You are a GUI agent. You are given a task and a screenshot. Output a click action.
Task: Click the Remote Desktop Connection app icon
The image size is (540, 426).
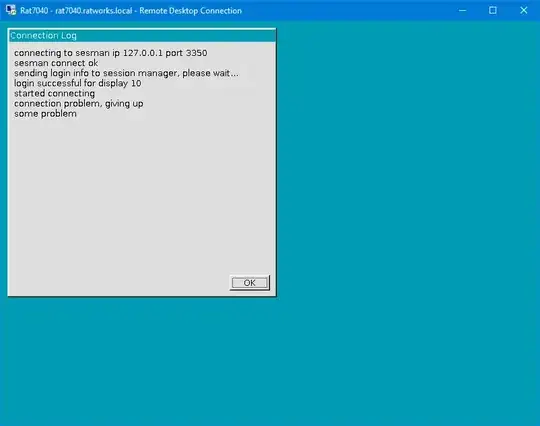coord(11,10)
